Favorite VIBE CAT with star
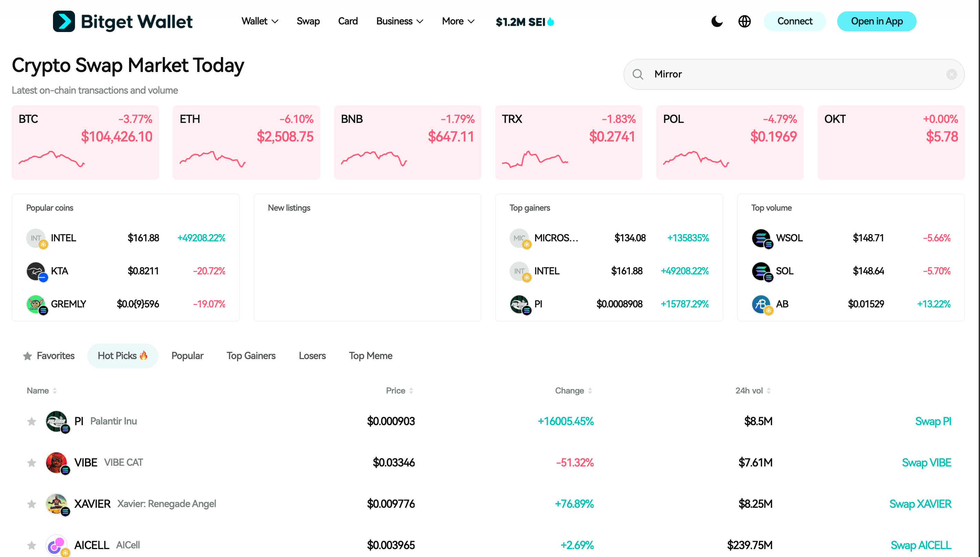The height and width of the screenshot is (557, 980). point(32,463)
